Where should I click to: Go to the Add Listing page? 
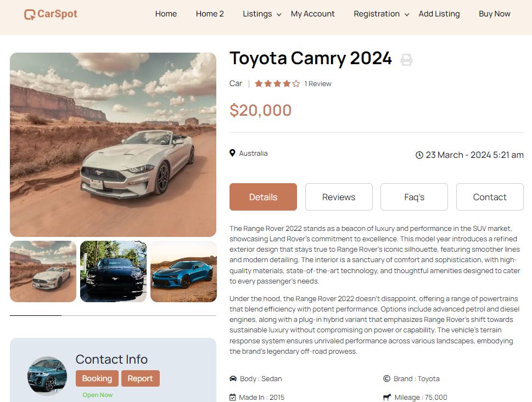[x=439, y=14]
